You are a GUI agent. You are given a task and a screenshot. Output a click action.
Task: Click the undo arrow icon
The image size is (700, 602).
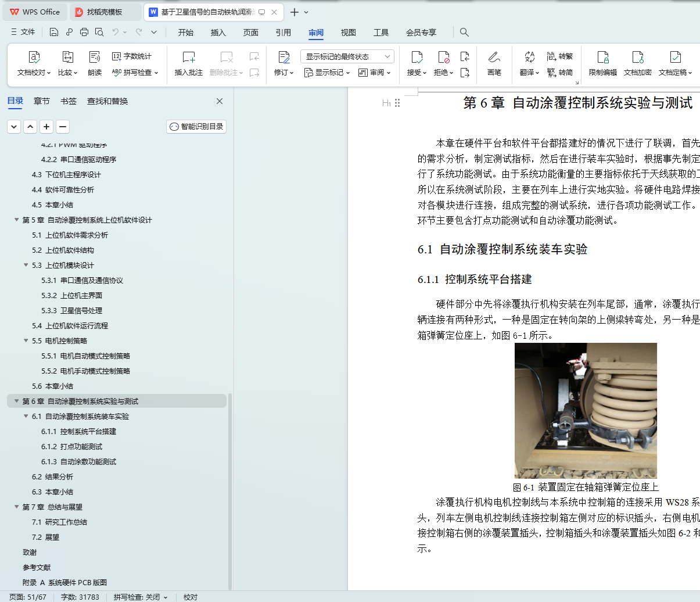(116, 32)
